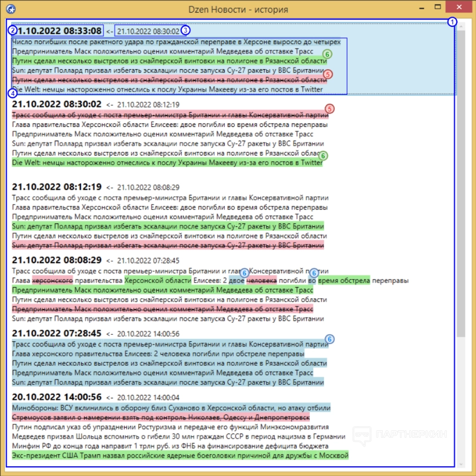Click headline 'Путин подписал указ об упразднении Ростуризма'

170,427
